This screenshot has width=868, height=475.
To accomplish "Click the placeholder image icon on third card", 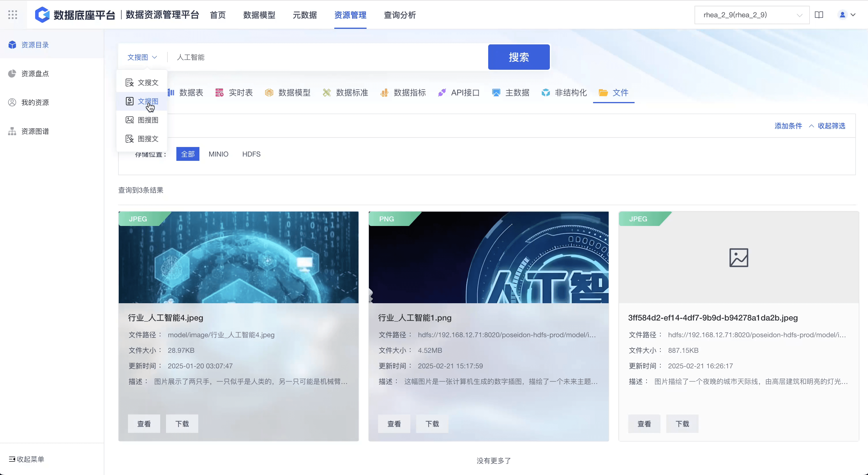I will coord(739,258).
